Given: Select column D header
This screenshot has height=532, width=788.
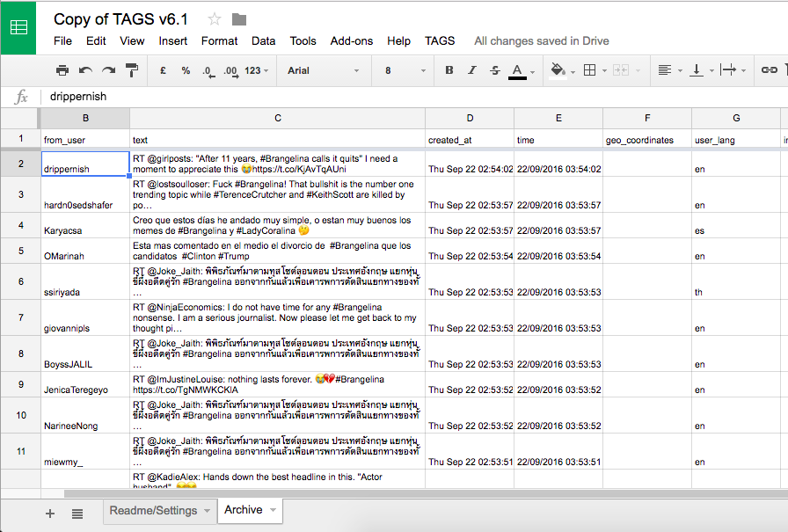Looking at the screenshot, I should click(x=470, y=118).
